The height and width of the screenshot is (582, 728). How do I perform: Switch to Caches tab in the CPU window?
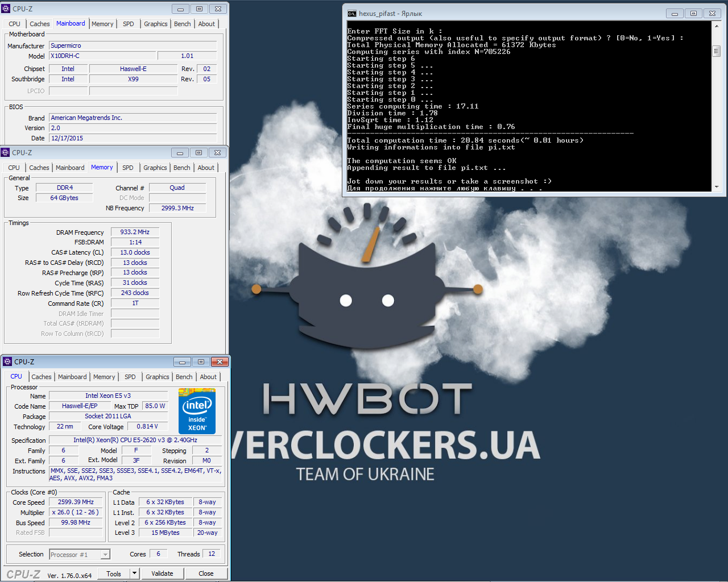tap(42, 377)
